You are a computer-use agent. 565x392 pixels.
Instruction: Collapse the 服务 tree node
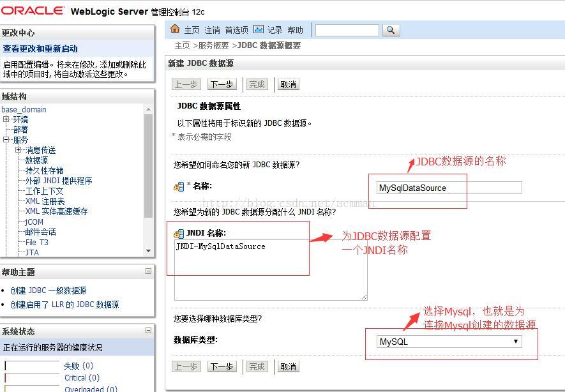[6, 139]
